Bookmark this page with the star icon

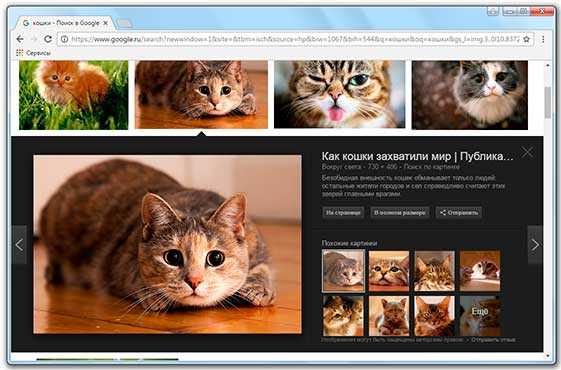pos(526,39)
